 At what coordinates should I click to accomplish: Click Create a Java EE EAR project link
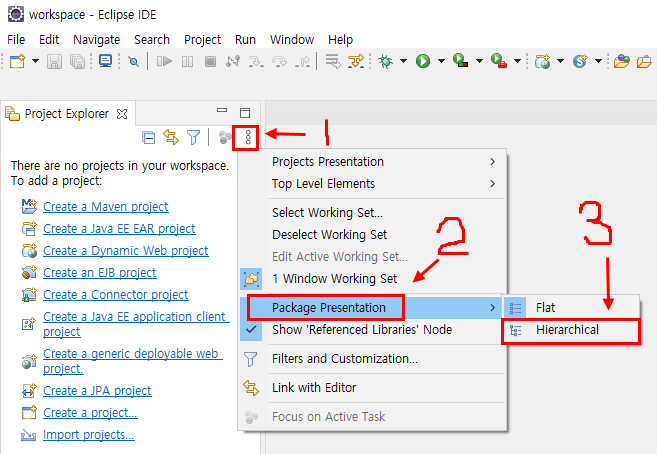click(x=119, y=229)
